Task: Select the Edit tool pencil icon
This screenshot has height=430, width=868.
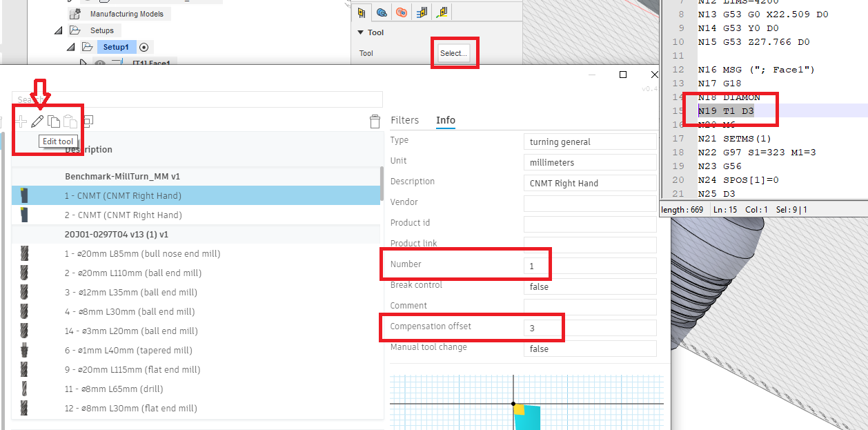Action: point(38,121)
